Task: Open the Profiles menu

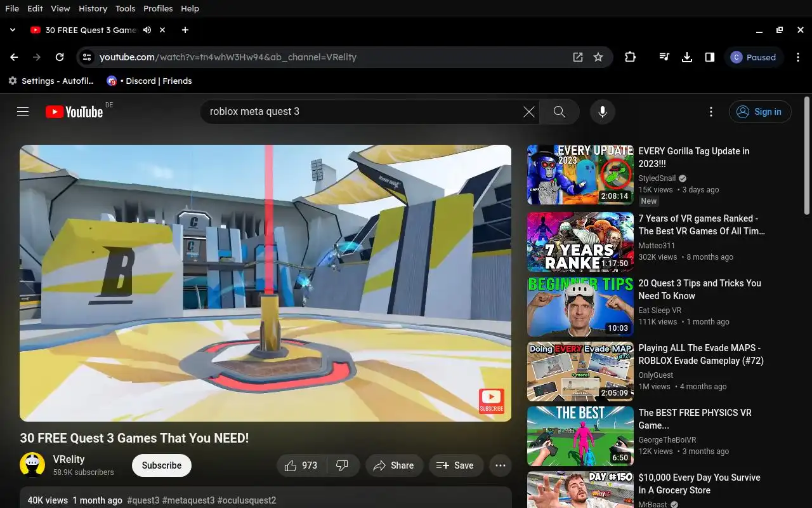Action: (158, 8)
